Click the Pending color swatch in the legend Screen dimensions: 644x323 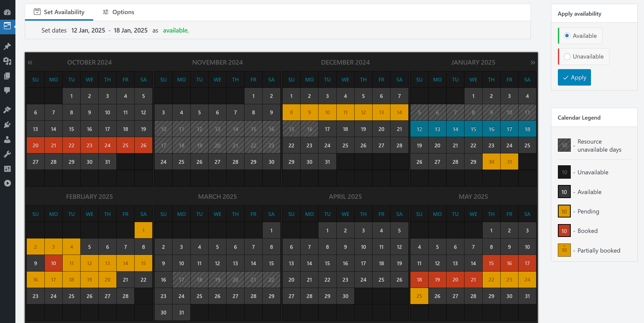(x=564, y=211)
